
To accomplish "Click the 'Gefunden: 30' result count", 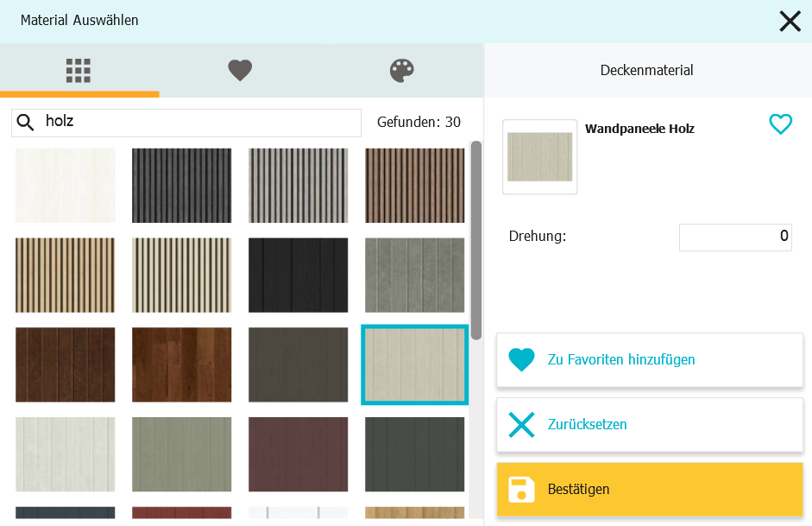I will (419, 123).
